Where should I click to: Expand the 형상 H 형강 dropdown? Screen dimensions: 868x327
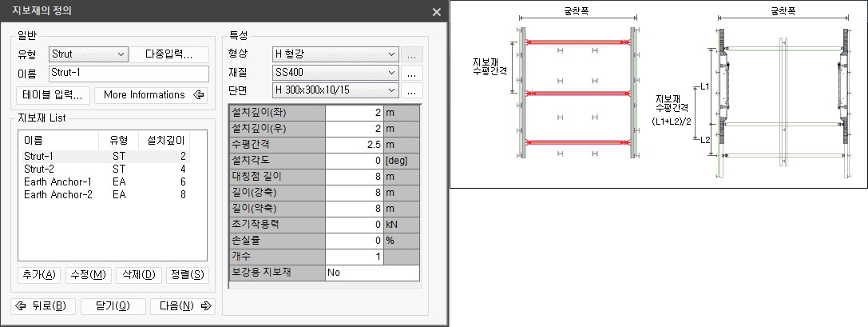(x=335, y=54)
